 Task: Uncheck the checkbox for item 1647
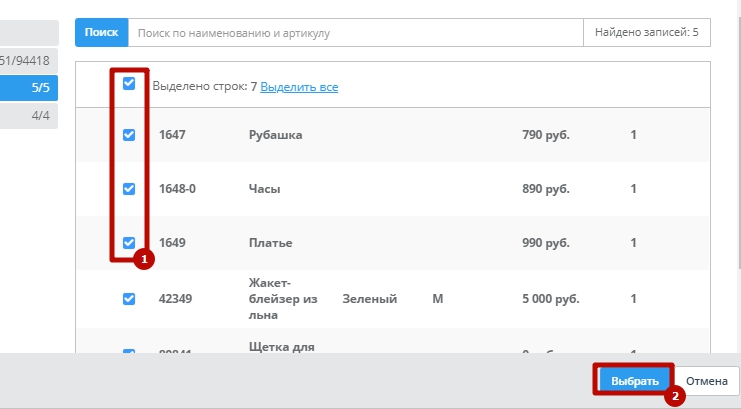129,135
